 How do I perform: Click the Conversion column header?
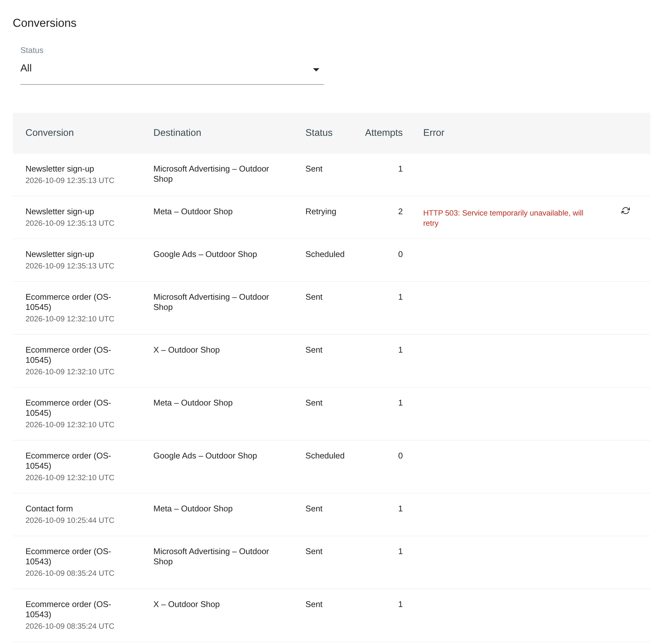click(50, 133)
